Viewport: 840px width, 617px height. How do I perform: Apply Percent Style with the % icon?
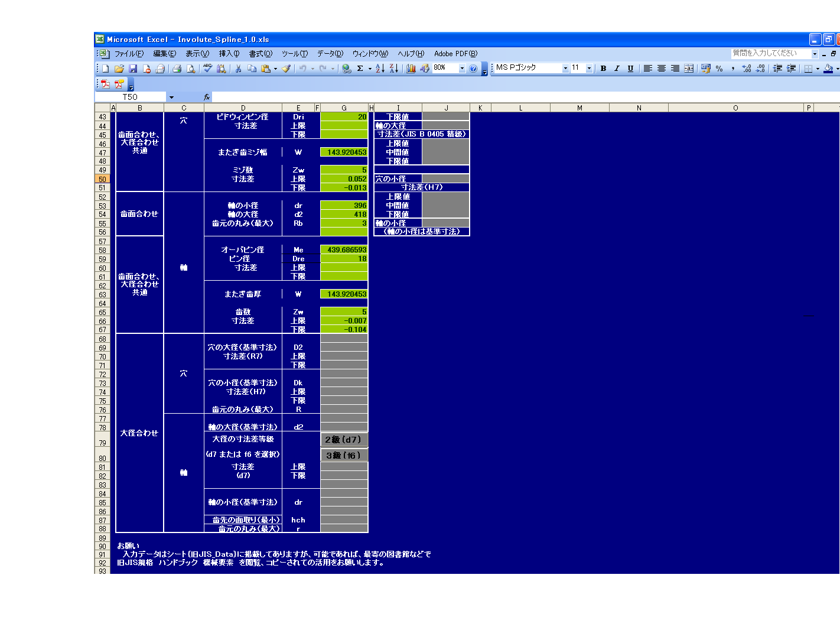pos(719,69)
